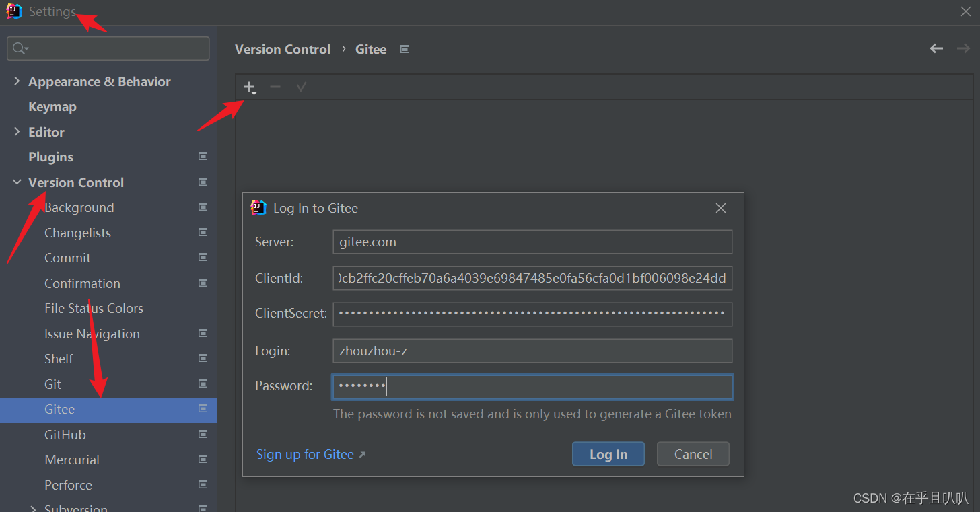Select the Gitee settings item
Screen dimensions: 980x512
point(59,409)
